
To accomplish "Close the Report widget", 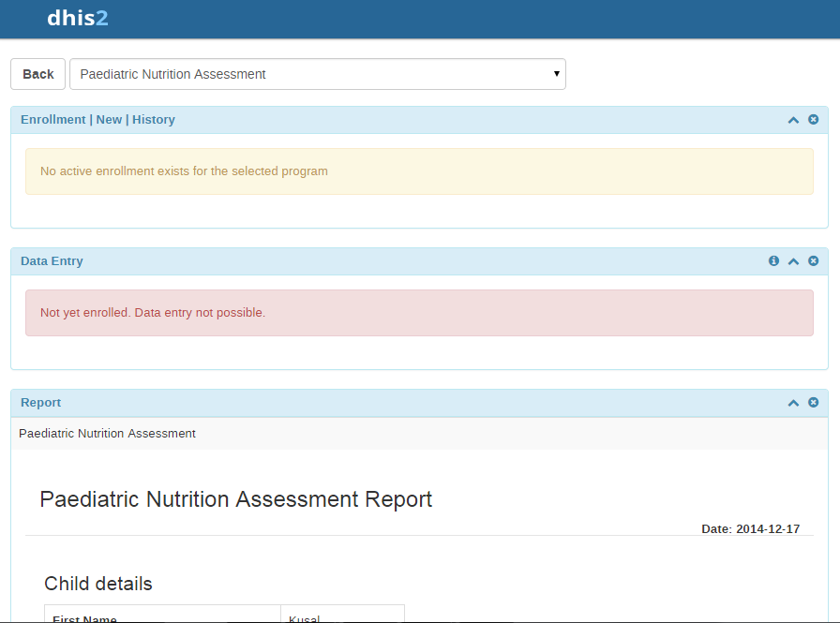I will (x=813, y=403).
